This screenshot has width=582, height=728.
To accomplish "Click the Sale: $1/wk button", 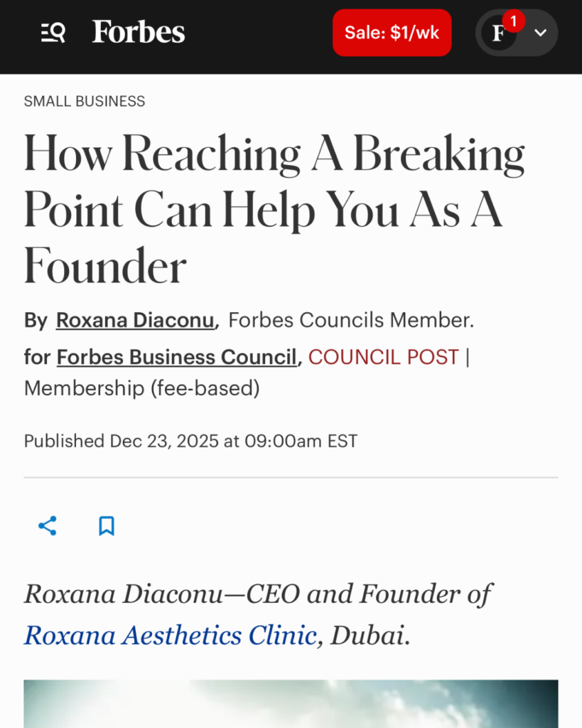I will point(392,33).
